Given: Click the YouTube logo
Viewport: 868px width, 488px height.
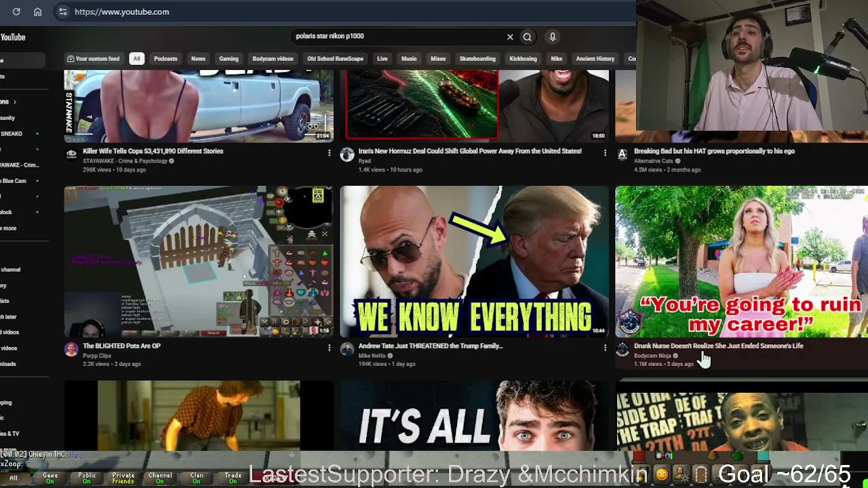Looking at the screenshot, I should pyautogui.click(x=12, y=37).
